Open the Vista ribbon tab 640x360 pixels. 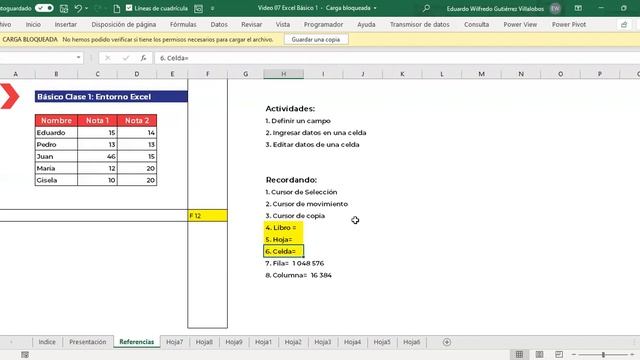click(x=283, y=24)
